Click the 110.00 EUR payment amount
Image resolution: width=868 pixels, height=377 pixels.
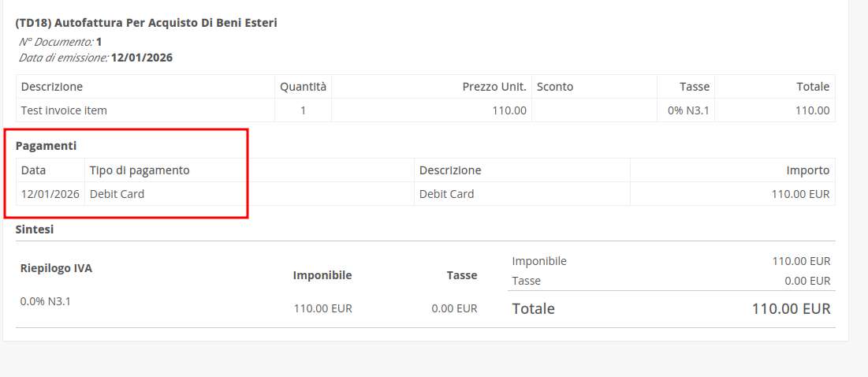800,194
